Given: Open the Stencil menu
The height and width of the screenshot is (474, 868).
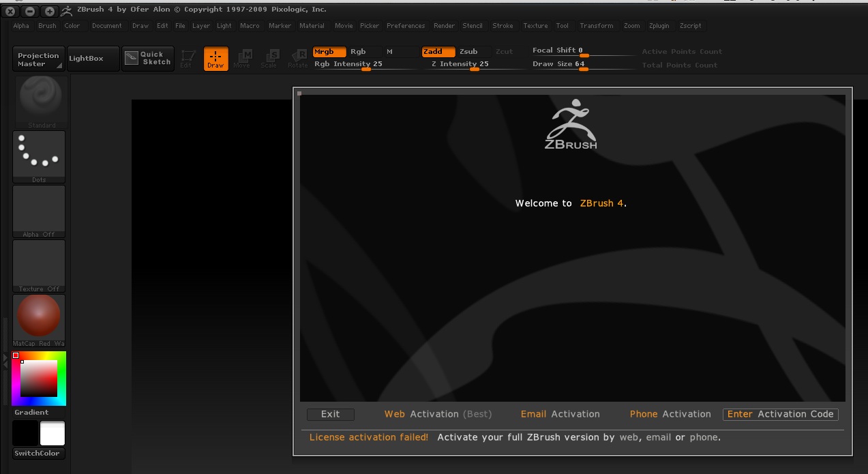Looking at the screenshot, I should click(473, 26).
